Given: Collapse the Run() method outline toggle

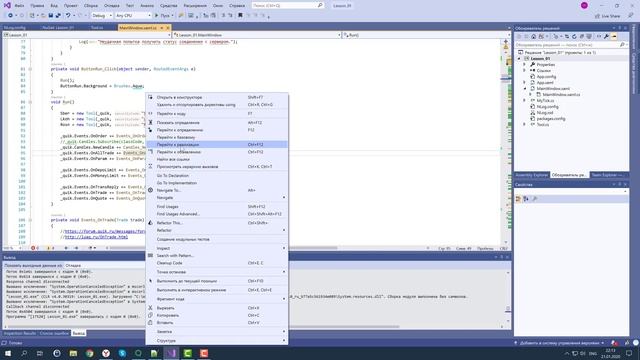Looking at the screenshot, I should (x=30, y=102).
